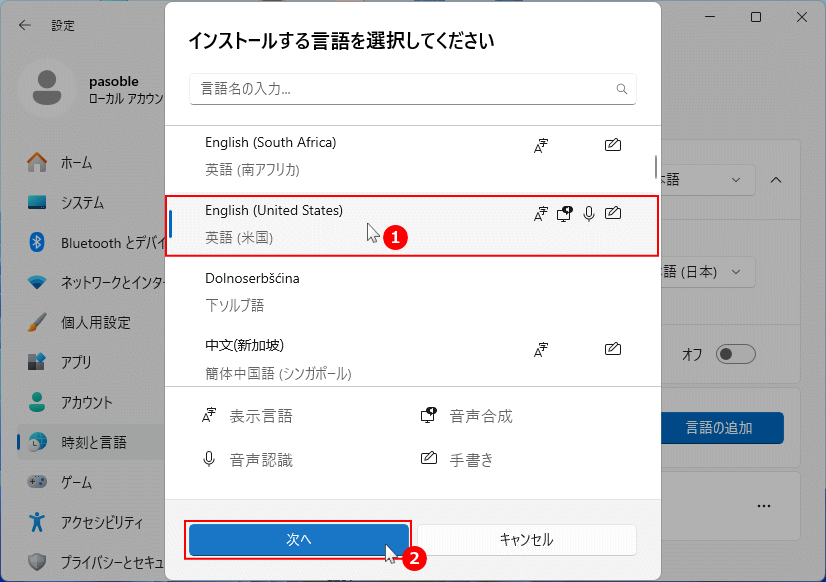
Task: Click the search magnifier icon in the language dialog
Action: pos(621,89)
